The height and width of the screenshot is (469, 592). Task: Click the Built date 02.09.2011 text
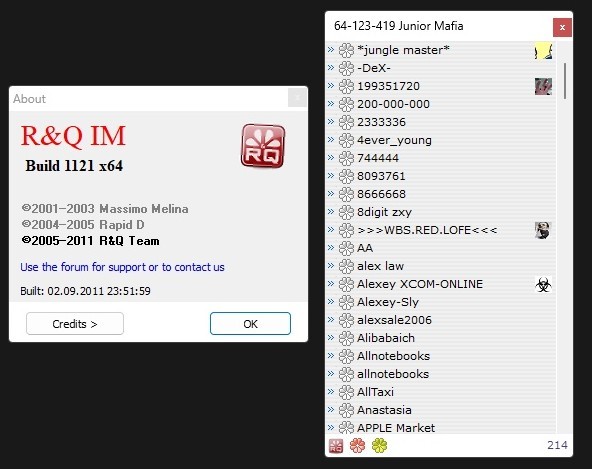85,291
